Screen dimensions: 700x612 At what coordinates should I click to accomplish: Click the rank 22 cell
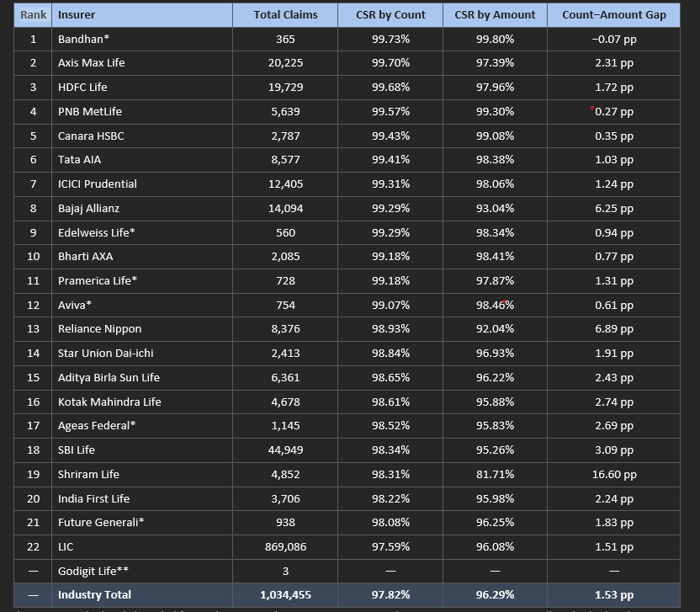(33, 547)
